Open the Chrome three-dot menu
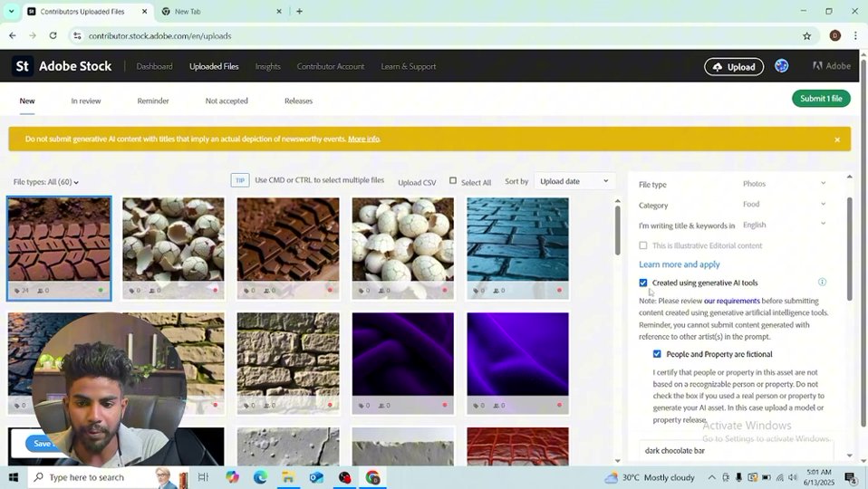Viewport: 868px width, 489px height. tap(855, 36)
